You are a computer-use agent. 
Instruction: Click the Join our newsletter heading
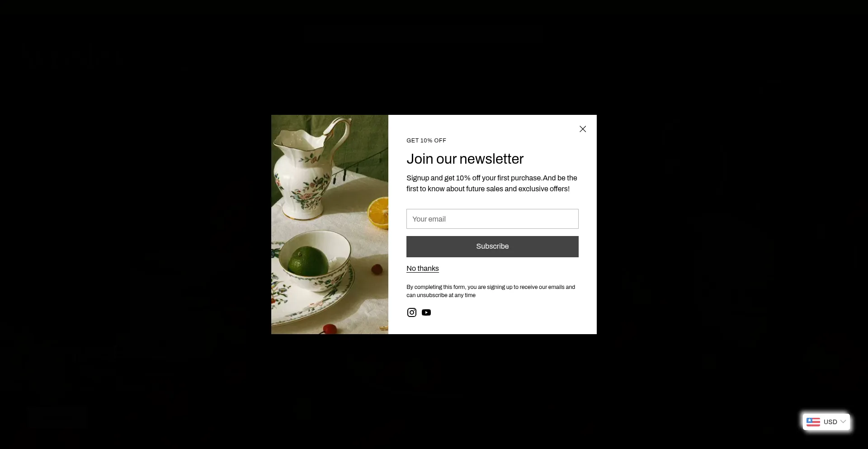pos(465,159)
